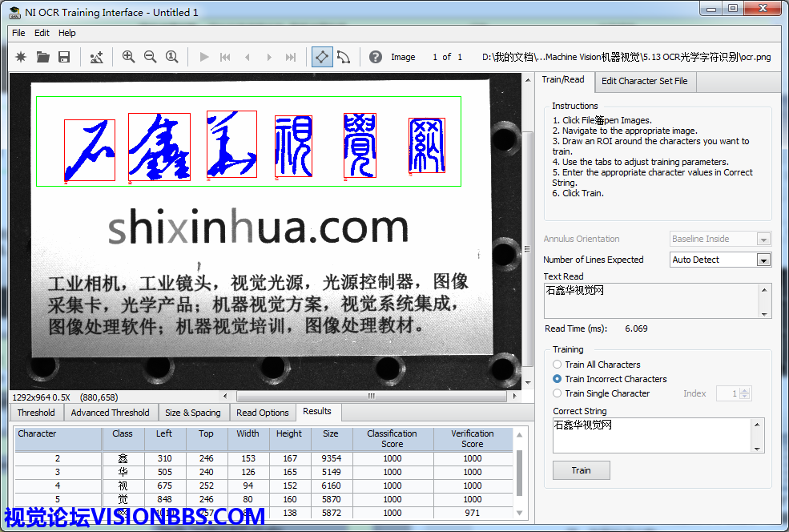Zoom out of the image
The image size is (789, 532).
point(150,57)
